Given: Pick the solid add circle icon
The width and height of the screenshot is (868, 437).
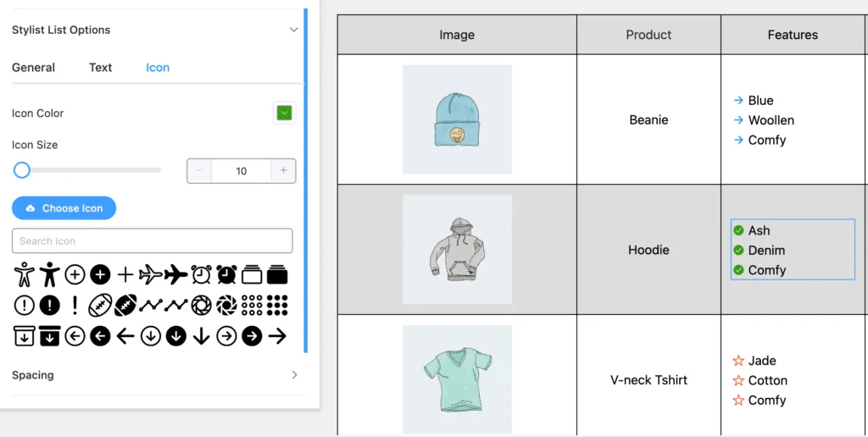Looking at the screenshot, I should [100, 274].
